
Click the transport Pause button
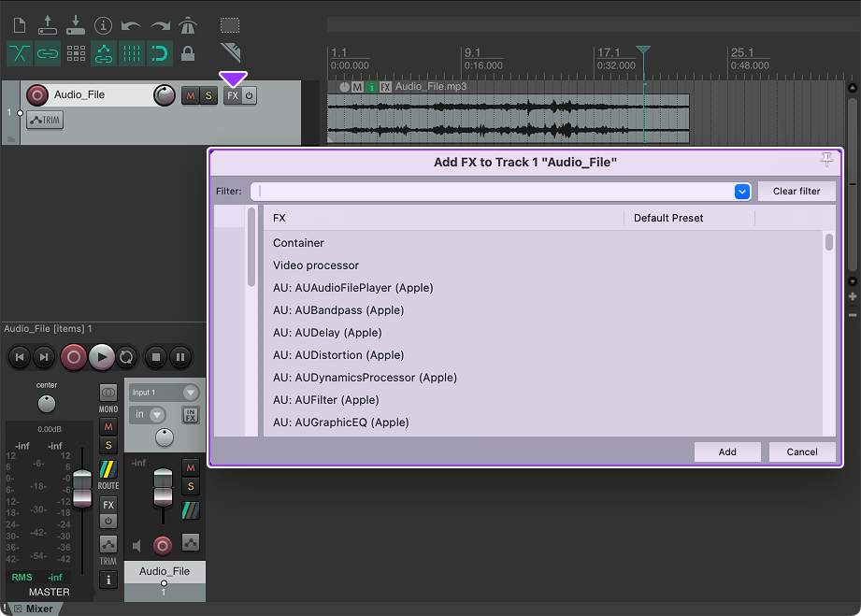(180, 357)
